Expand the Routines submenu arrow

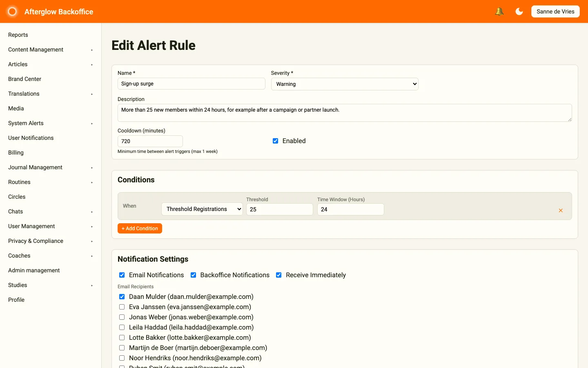point(92,182)
